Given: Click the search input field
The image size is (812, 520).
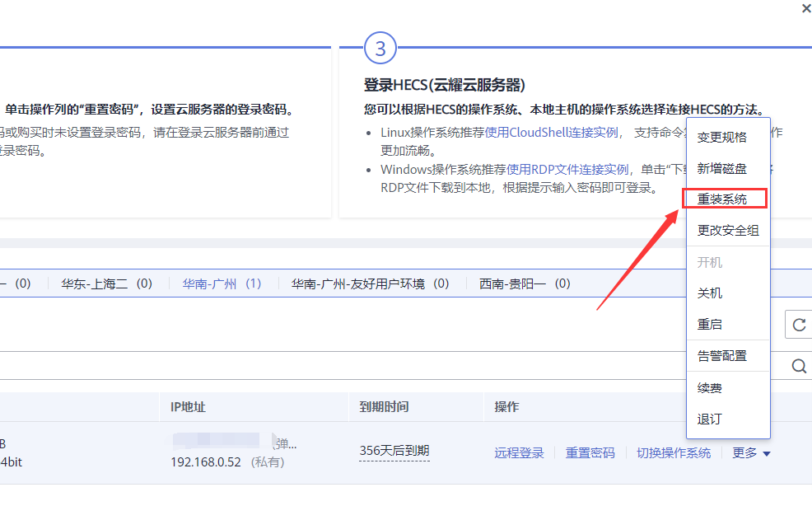Looking at the screenshot, I should pyautogui.click(x=342, y=366).
